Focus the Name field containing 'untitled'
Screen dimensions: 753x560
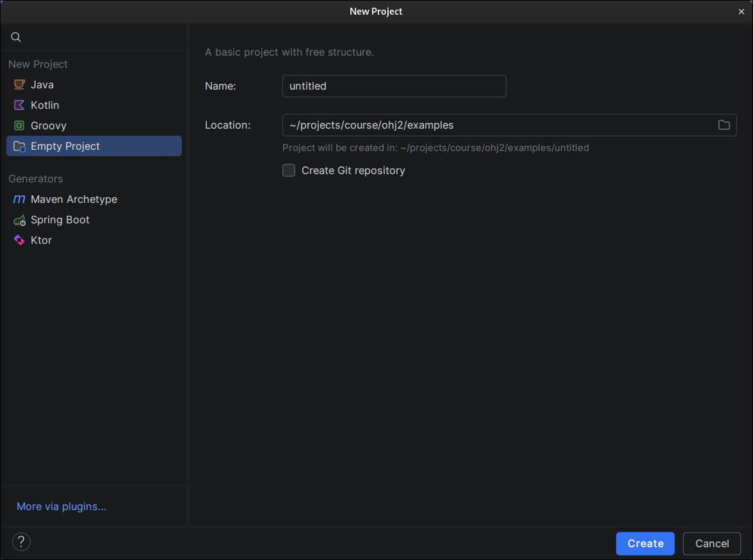click(x=394, y=86)
